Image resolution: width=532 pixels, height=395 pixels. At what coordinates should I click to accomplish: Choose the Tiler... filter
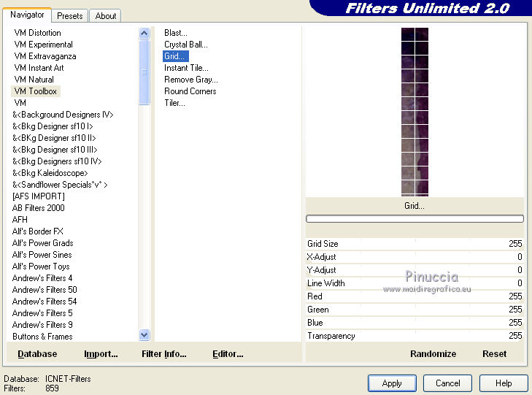pyautogui.click(x=174, y=103)
